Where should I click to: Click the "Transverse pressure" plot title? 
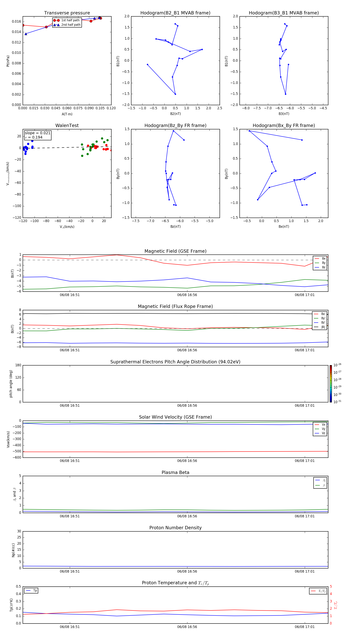click(67, 13)
